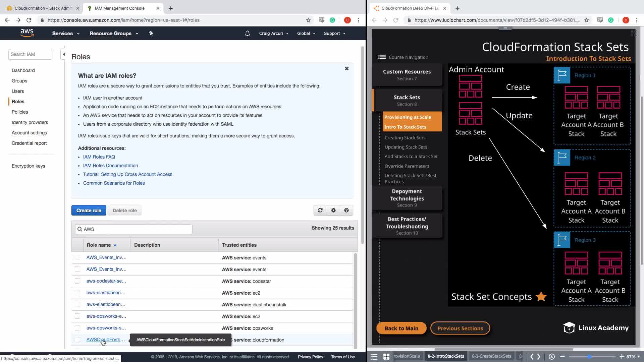Image resolution: width=644 pixels, height=362 pixels.
Task: Switch to the 8-3-CreateStackSets page tab
Action: pos(491,356)
